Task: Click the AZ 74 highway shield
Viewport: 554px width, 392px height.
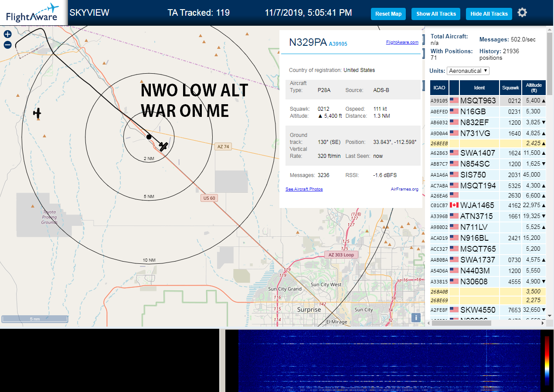Action: pyautogui.click(x=223, y=147)
